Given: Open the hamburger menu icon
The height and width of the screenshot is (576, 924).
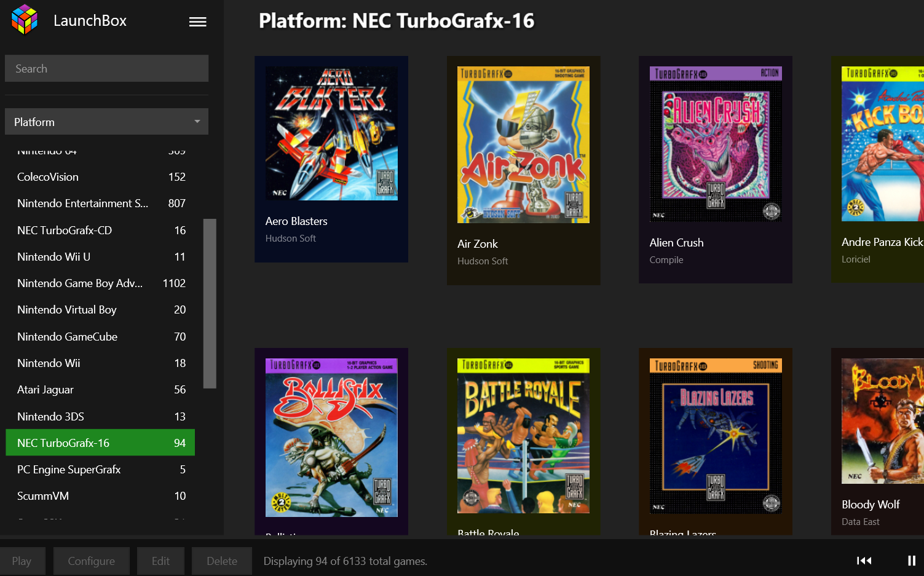Looking at the screenshot, I should point(197,22).
